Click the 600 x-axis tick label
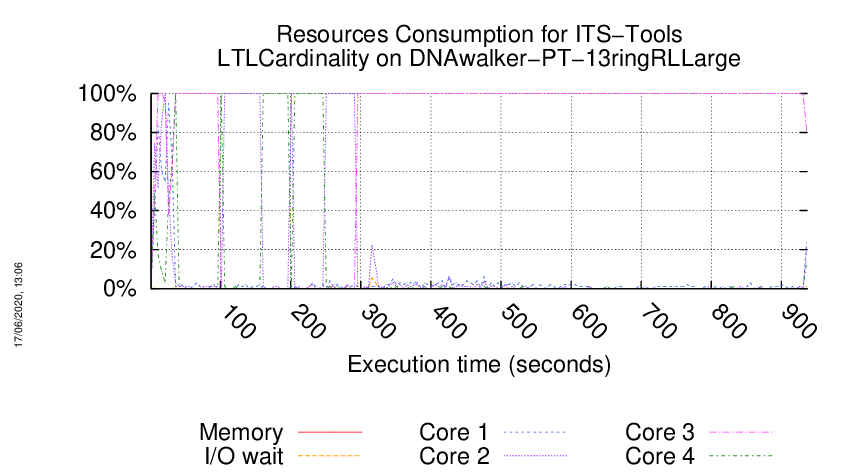This screenshot has width=850, height=475. 589,323
